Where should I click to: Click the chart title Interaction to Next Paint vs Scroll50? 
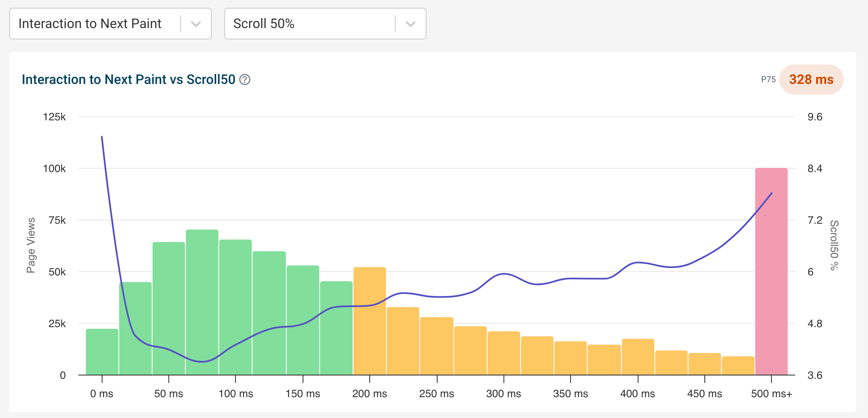click(x=128, y=79)
